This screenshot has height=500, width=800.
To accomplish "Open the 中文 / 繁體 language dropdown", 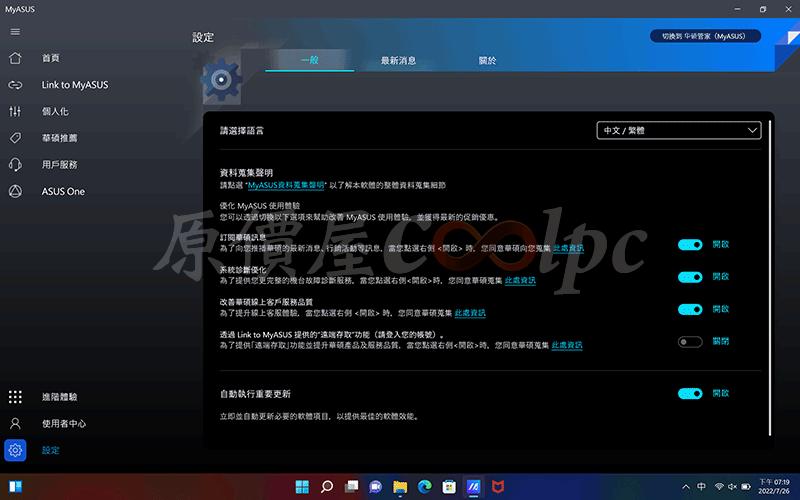I will coord(678,130).
